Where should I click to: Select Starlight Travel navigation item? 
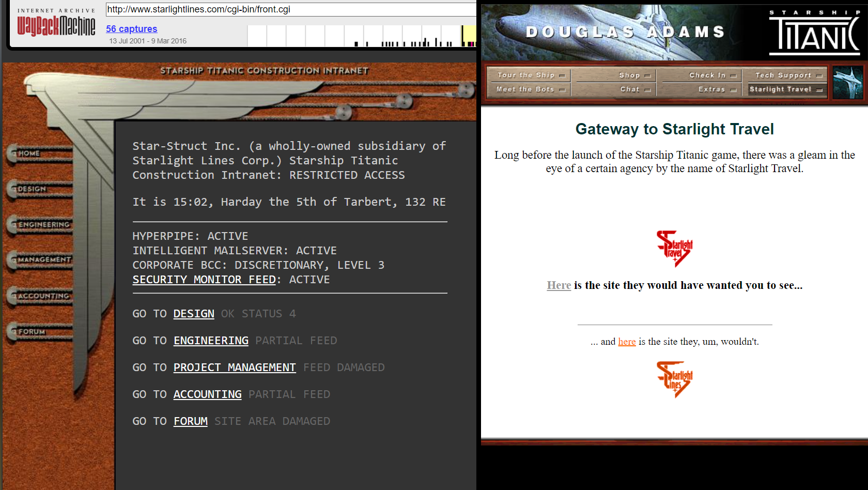coord(787,89)
